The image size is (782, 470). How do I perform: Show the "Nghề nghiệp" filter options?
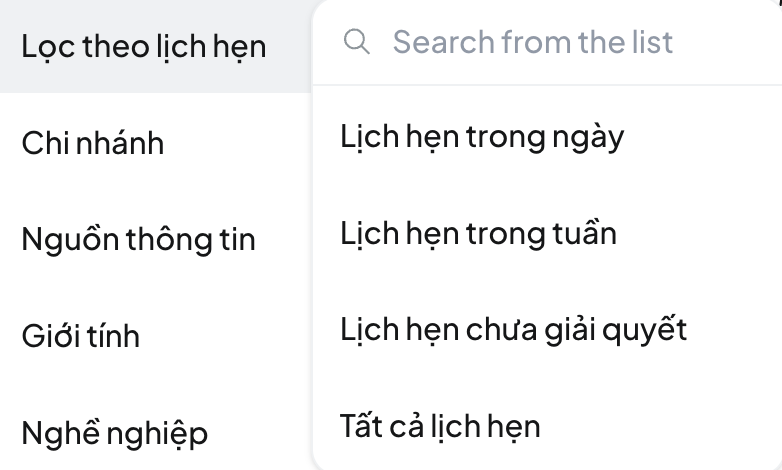click(115, 433)
